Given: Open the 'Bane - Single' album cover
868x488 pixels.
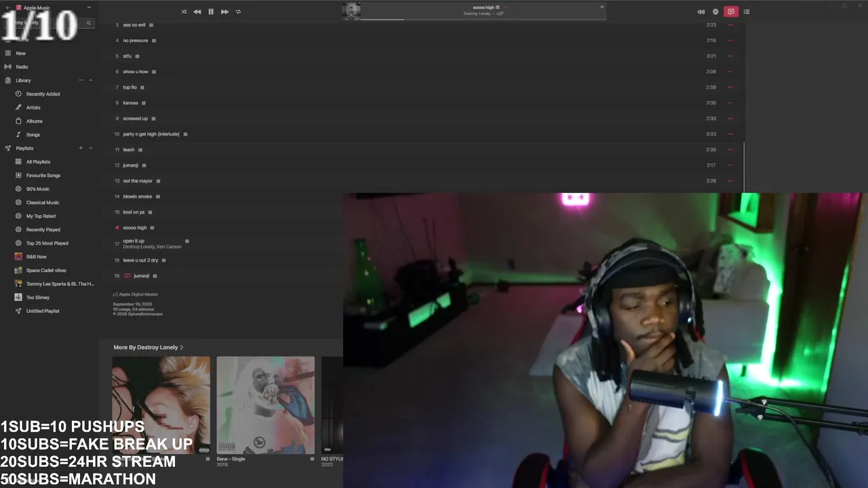Looking at the screenshot, I should point(265,405).
